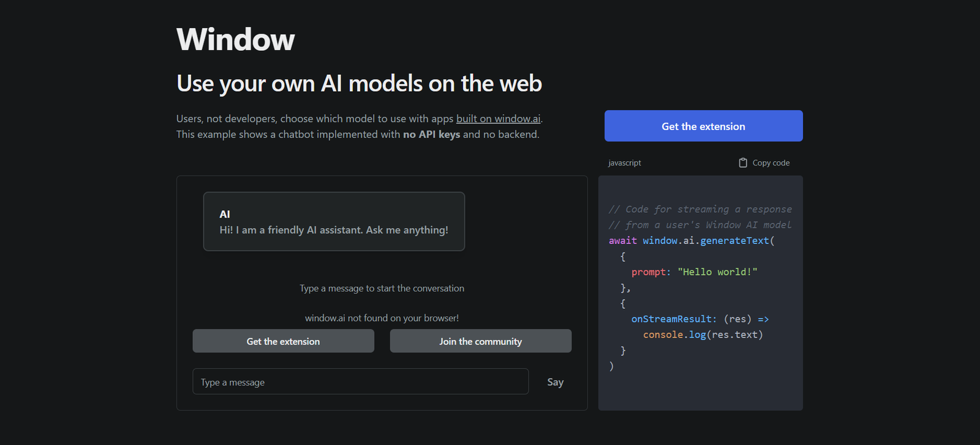Click the Say button to send
980x445 pixels.
click(x=555, y=382)
